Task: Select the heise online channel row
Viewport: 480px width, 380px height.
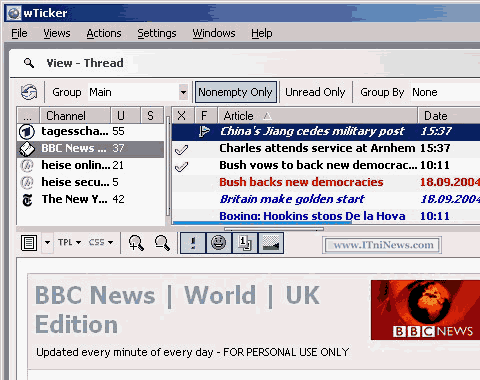Action: [90, 165]
